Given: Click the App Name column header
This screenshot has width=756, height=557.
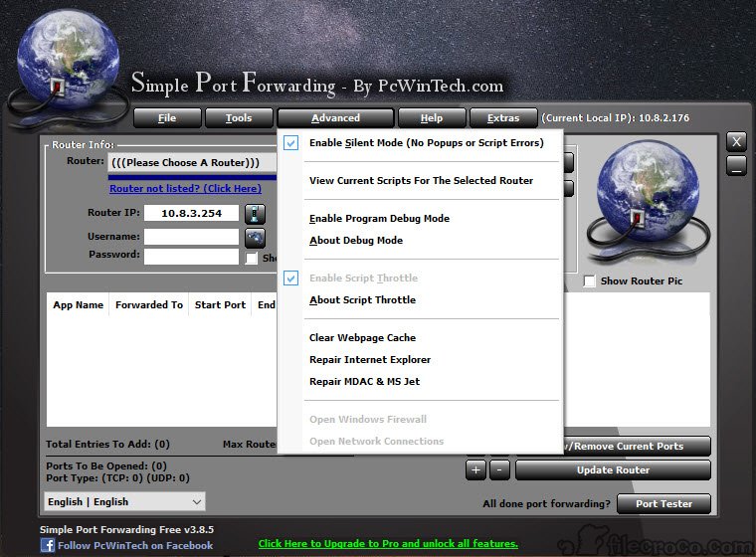Looking at the screenshot, I should click(x=79, y=304).
